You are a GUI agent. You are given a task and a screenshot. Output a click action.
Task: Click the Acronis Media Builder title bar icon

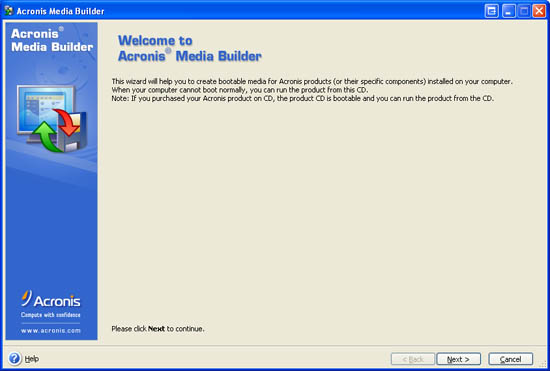[9, 11]
